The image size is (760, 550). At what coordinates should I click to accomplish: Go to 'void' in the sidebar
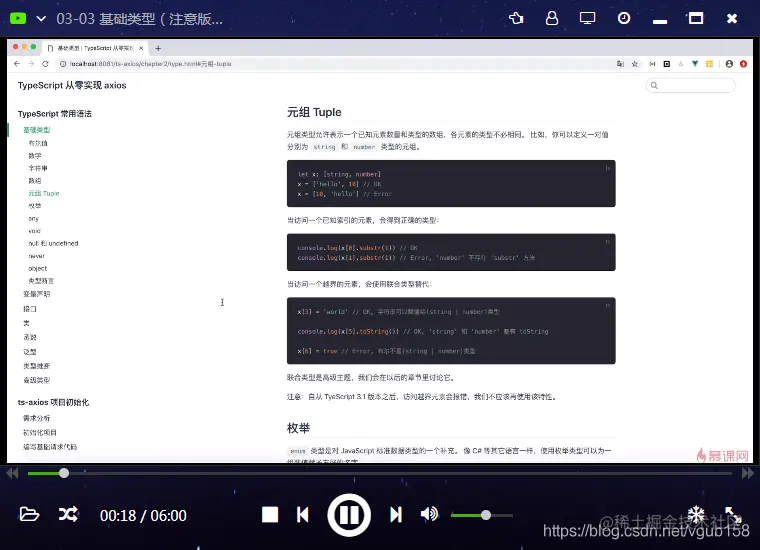pos(34,231)
